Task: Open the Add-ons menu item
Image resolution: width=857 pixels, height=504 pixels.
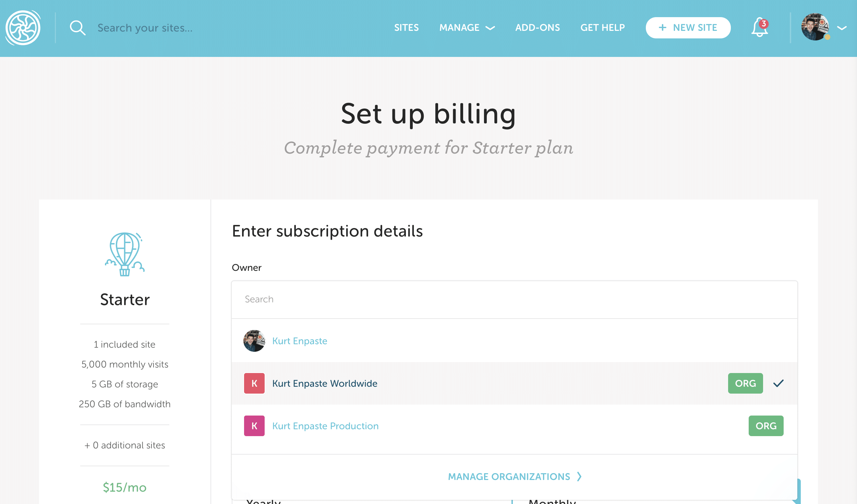Action: [x=538, y=28]
